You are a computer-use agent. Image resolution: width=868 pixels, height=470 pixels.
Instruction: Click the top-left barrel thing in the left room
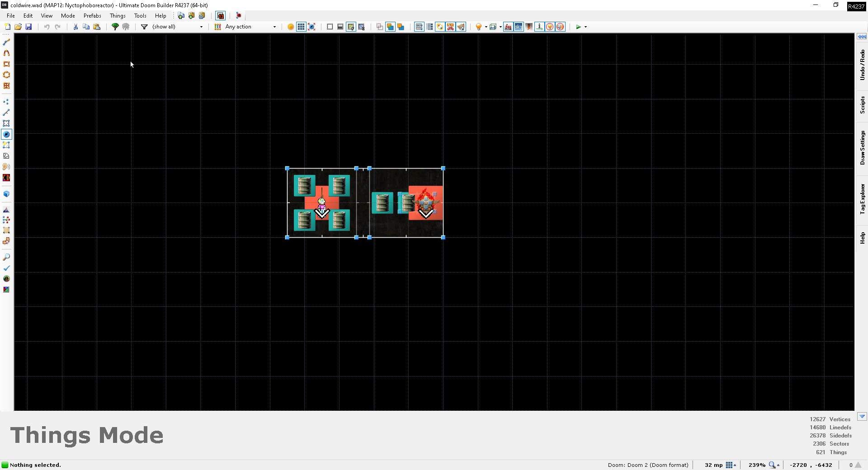(304, 186)
